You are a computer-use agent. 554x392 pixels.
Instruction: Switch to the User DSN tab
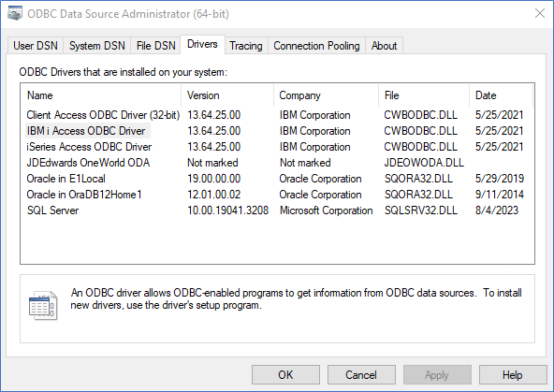tap(36, 46)
